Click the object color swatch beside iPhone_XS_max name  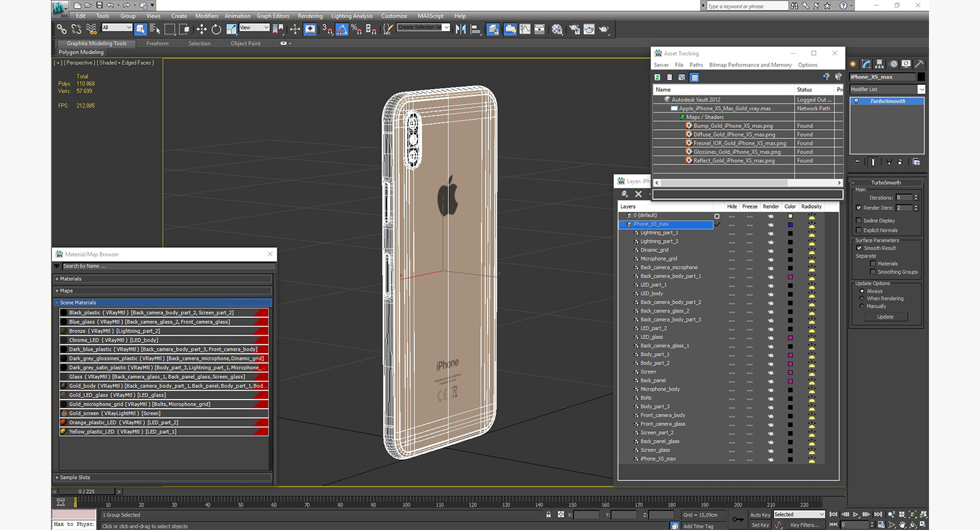pos(921,77)
